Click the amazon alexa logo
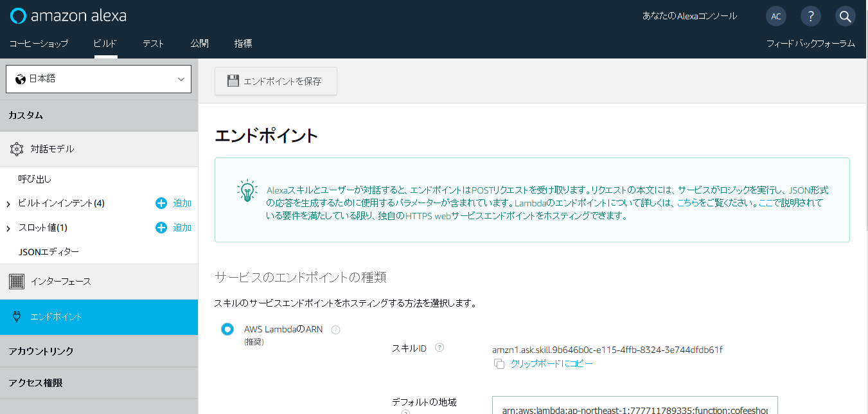The height and width of the screenshot is (414, 868). 68,16
